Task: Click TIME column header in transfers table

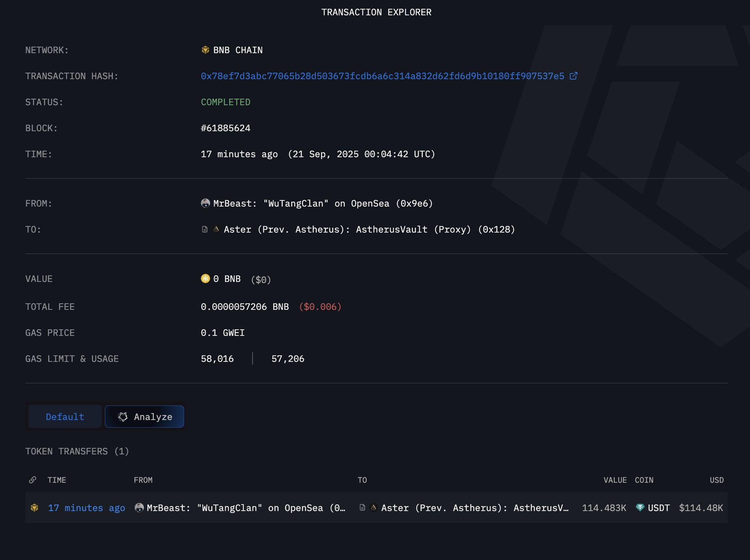Action: [57, 480]
